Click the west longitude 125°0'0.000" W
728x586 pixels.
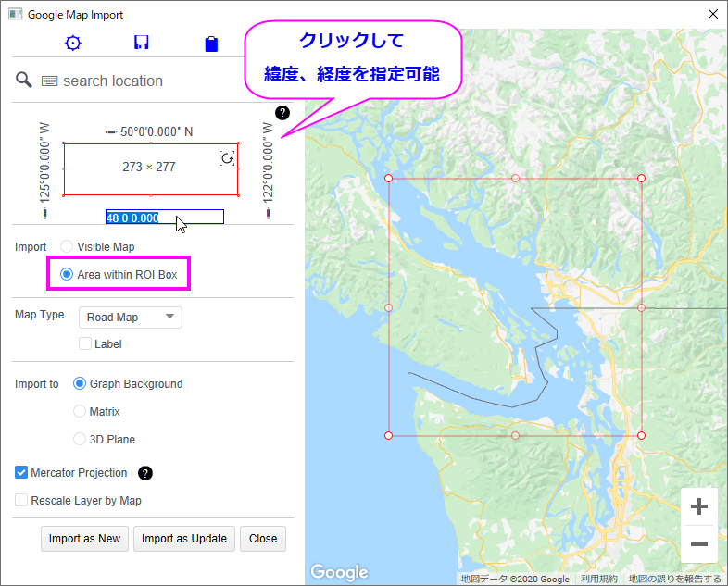pos(44,162)
